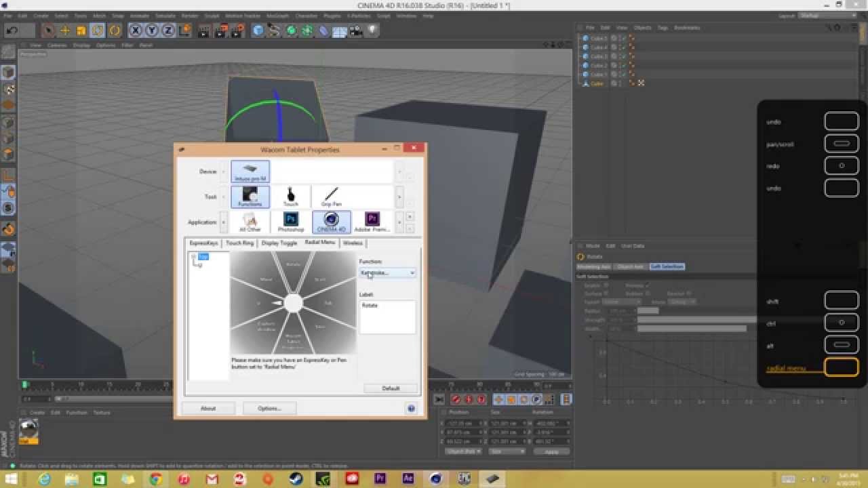Select the Live Selection cursor tool
Viewport: 868px width, 488px height.
(x=48, y=30)
